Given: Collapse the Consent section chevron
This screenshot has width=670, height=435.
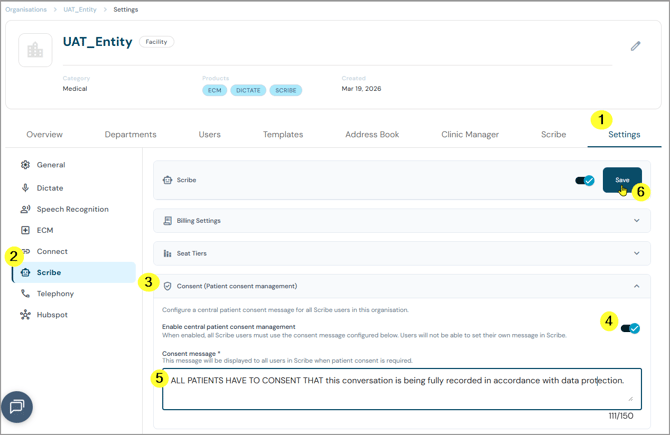Looking at the screenshot, I should click(x=637, y=286).
